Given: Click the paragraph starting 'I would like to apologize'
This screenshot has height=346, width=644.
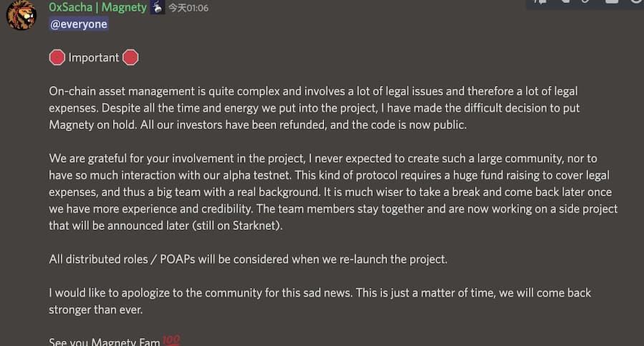Looking at the screenshot, I should click(320, 300).
